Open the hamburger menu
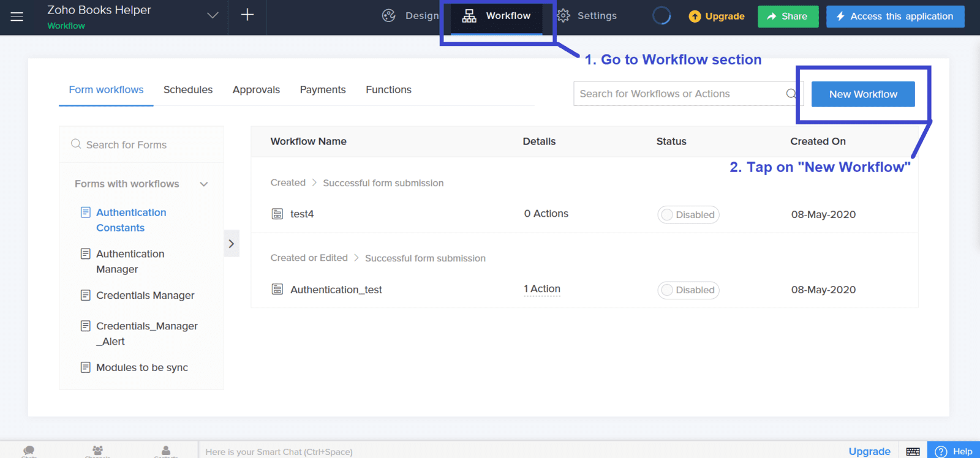980x458 pixels. (17, 17)
